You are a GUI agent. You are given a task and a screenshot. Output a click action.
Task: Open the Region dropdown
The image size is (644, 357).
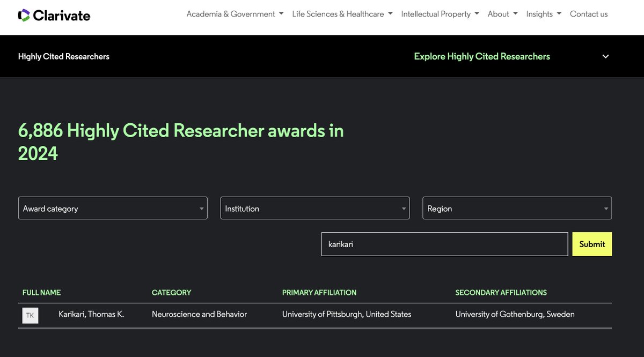[517, 208]
